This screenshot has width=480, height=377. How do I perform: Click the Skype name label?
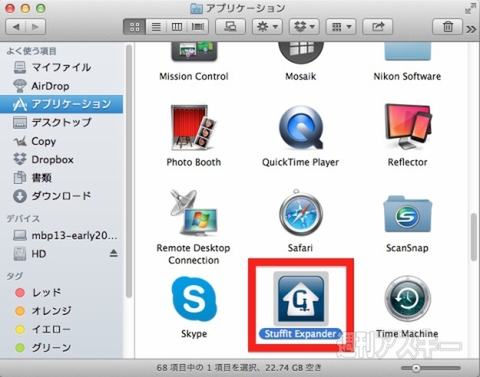tap(194, 334)
